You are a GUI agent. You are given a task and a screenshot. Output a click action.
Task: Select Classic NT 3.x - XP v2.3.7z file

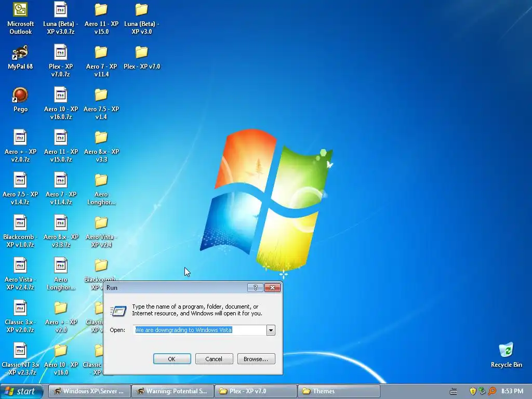[x=20, y=360]
